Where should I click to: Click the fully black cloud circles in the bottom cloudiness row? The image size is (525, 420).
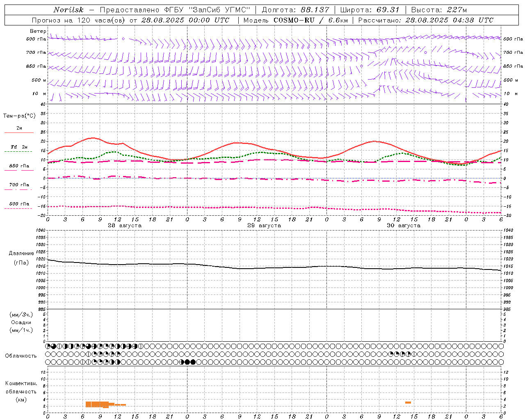tap(190, 362)
